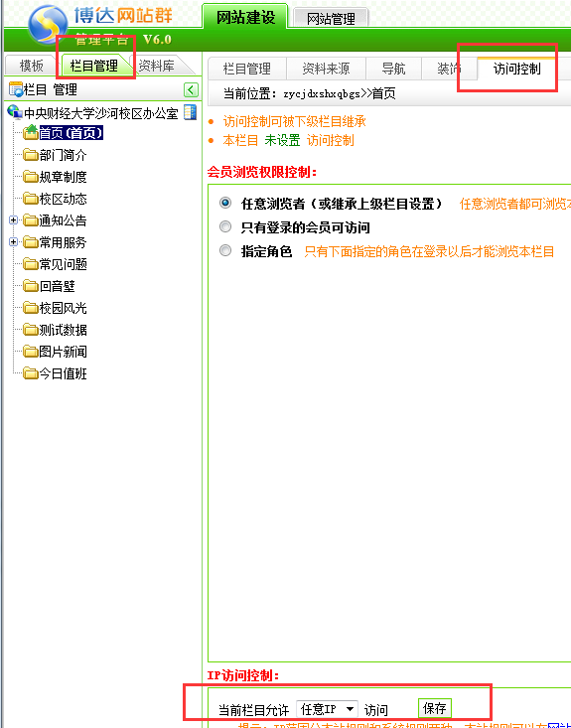Select the 任意浏览者 radio option
The image size is (571, 728).
pyautogui.click(x=225, y=203)
